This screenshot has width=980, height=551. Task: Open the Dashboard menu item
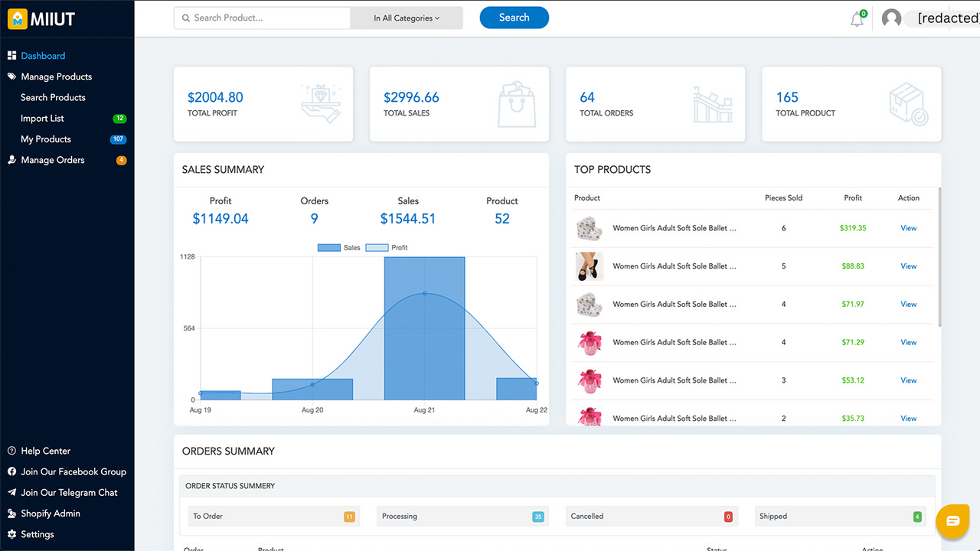coord(43,56)
